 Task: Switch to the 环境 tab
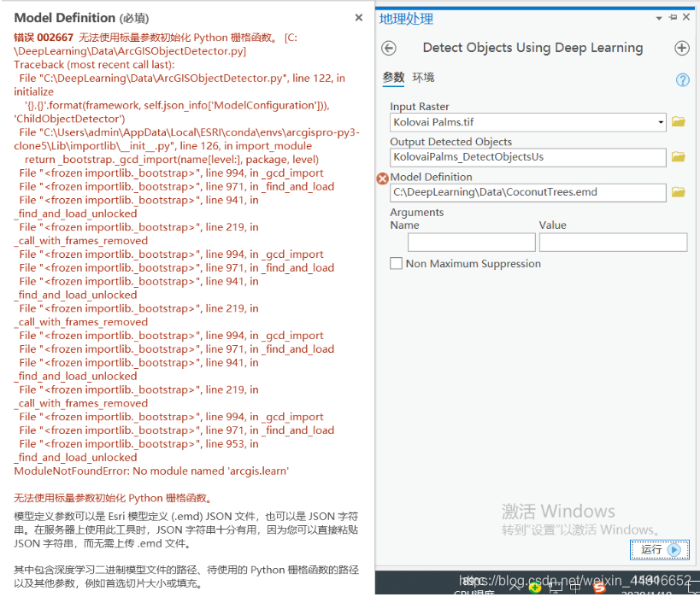pos(423,77)
